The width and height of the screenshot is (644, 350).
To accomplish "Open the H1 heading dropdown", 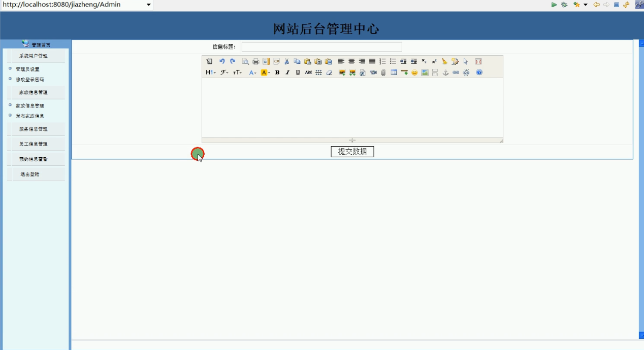I will (x=211, y=73).
